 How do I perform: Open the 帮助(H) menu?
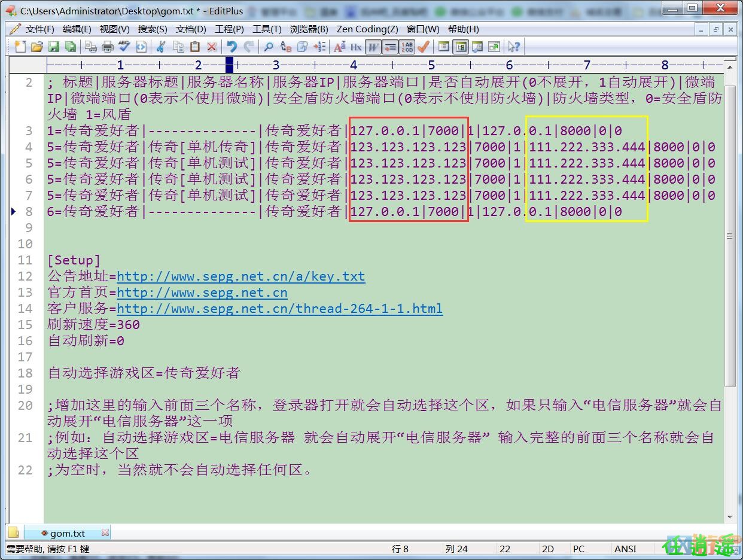point(463,29)
